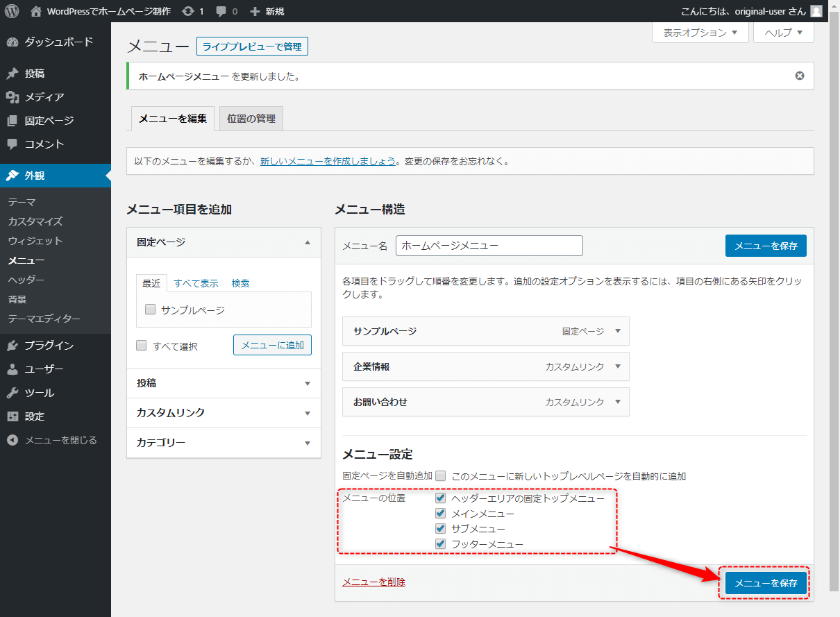Select 外観 in the sidebar
Screen dimensions: 840x617
[56, 176]
